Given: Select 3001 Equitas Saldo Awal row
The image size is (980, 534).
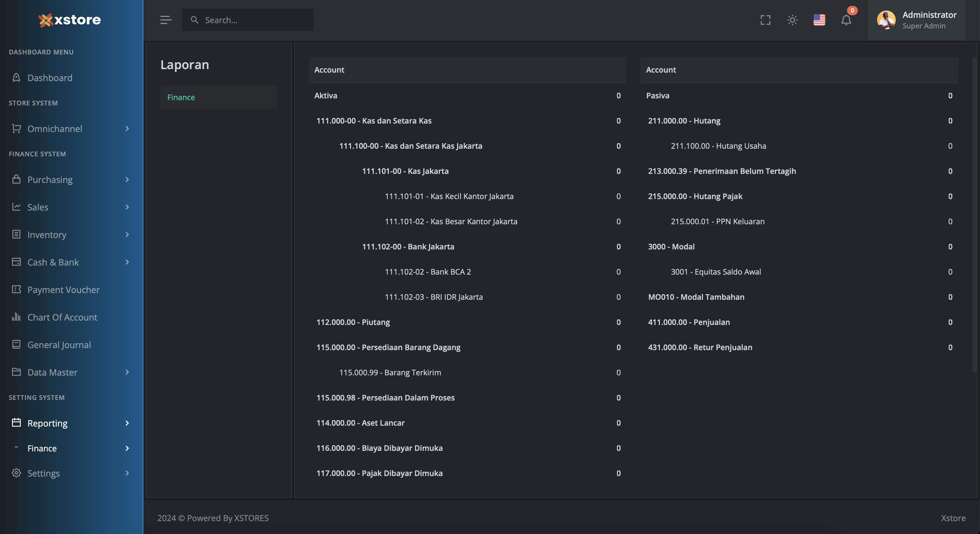Looking at the screenshot, I should pos(799,272).
